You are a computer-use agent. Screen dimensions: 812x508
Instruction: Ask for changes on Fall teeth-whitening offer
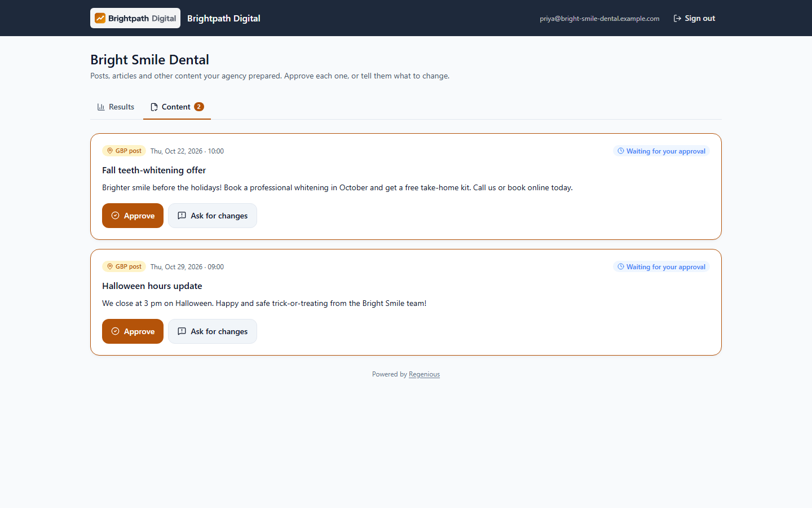(213, 216)
